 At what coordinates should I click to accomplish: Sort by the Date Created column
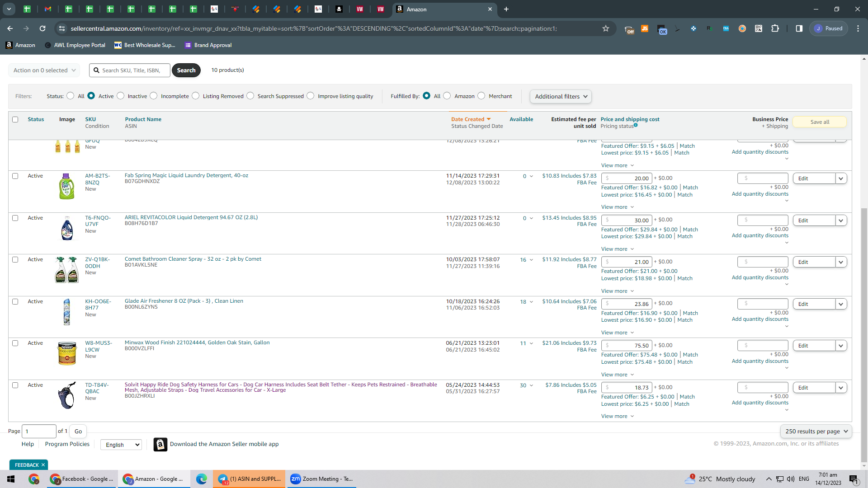pyautogui.click(x=471, y=119)
